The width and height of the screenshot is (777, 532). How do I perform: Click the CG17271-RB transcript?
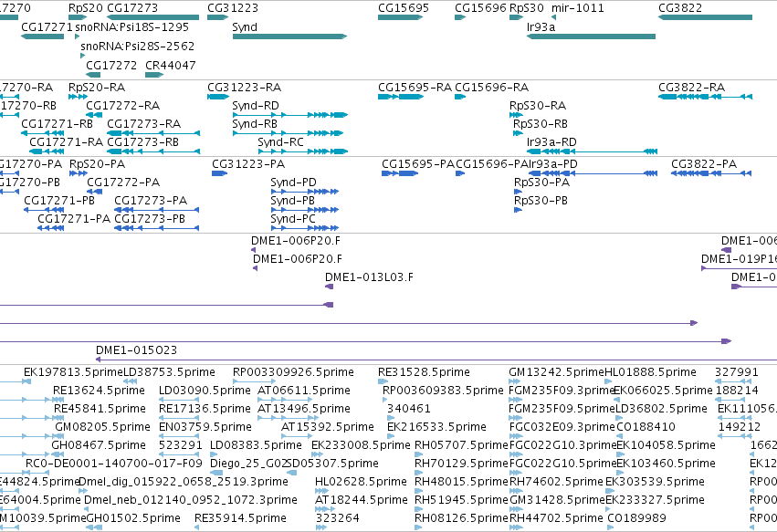pyautogui.click(x=43, y=133)
